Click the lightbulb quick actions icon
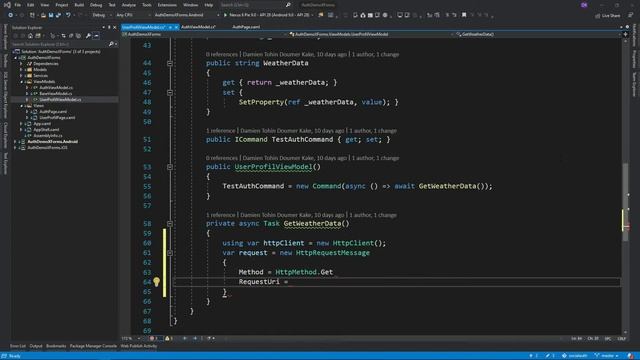This screenshot has width=640, height=360. (156, 282)
